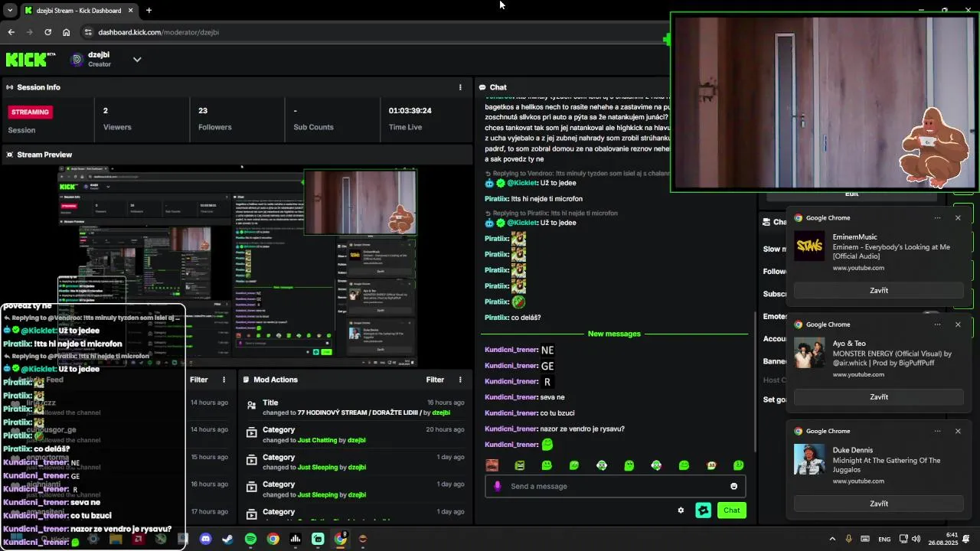Open the Filter in the activity feed panel
Viewport: 980px width, 551px height.
[199, 380]
